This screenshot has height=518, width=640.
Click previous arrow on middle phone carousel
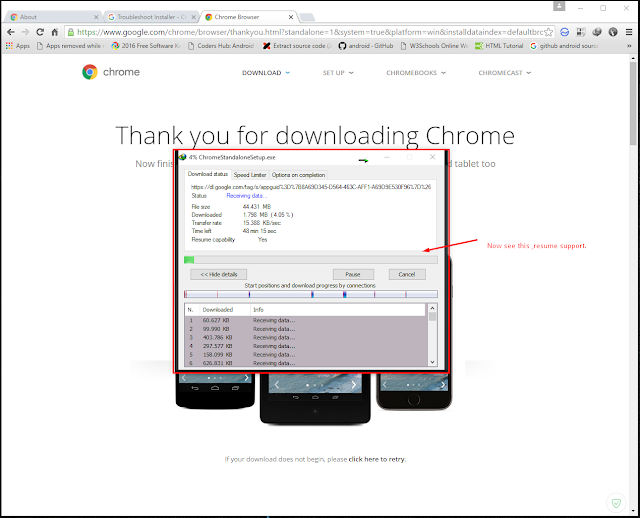point(277,385)
